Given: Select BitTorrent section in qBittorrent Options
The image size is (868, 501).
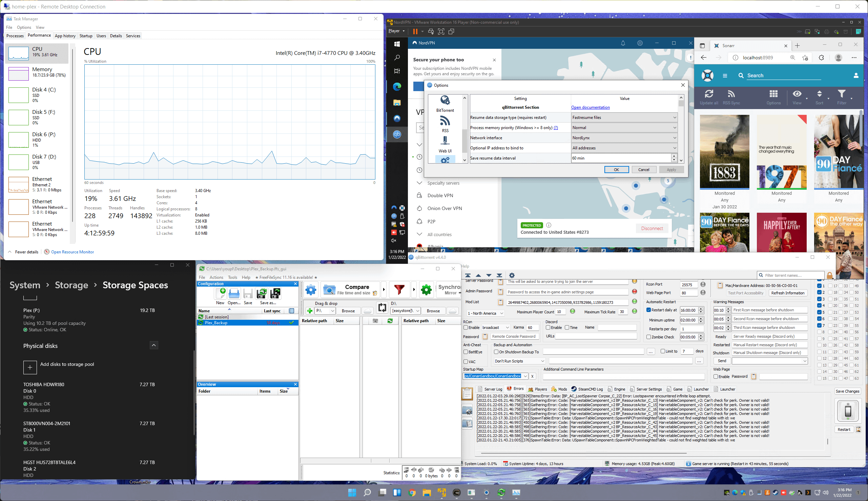Looking at the screenshot, I should 445,104.
